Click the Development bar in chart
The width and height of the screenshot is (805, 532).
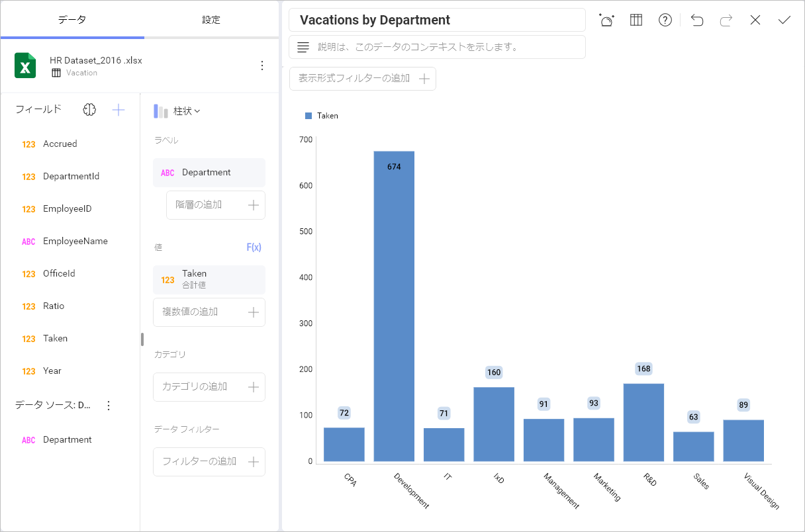tap(394, 306)
